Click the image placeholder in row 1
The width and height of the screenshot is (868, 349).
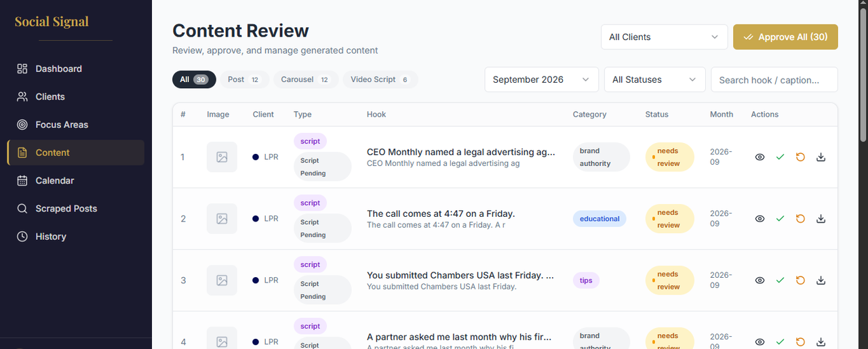(222, 157)
